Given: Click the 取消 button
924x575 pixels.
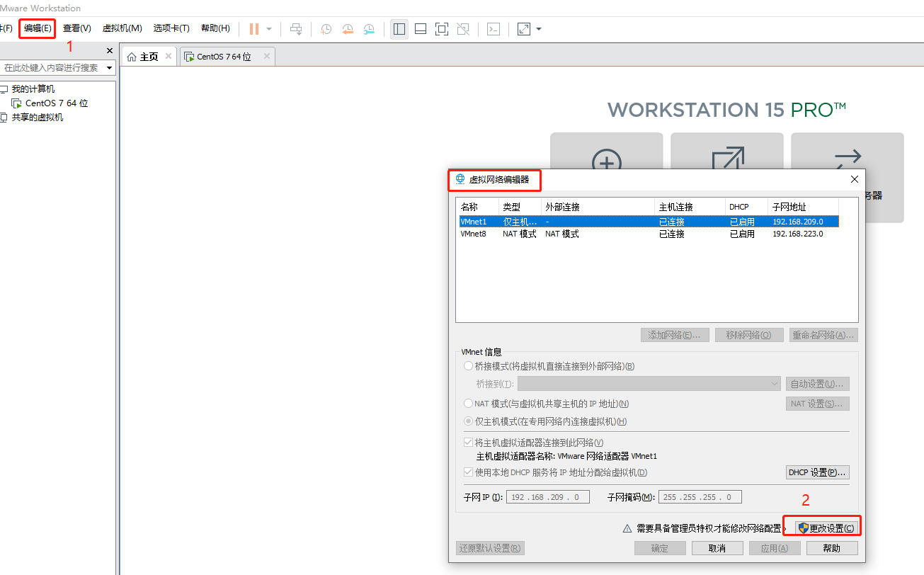Looking at the screenshot, I should pyautogui.click(x=717, y=548).
